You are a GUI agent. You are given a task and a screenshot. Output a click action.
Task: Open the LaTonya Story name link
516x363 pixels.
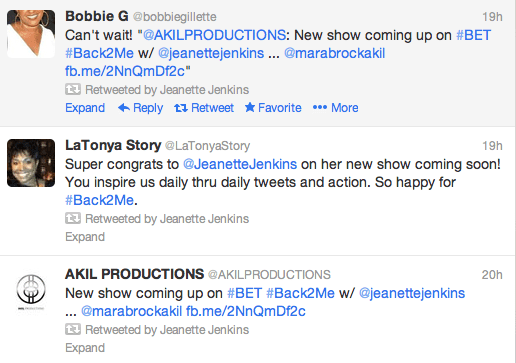(x=113, y=145)
